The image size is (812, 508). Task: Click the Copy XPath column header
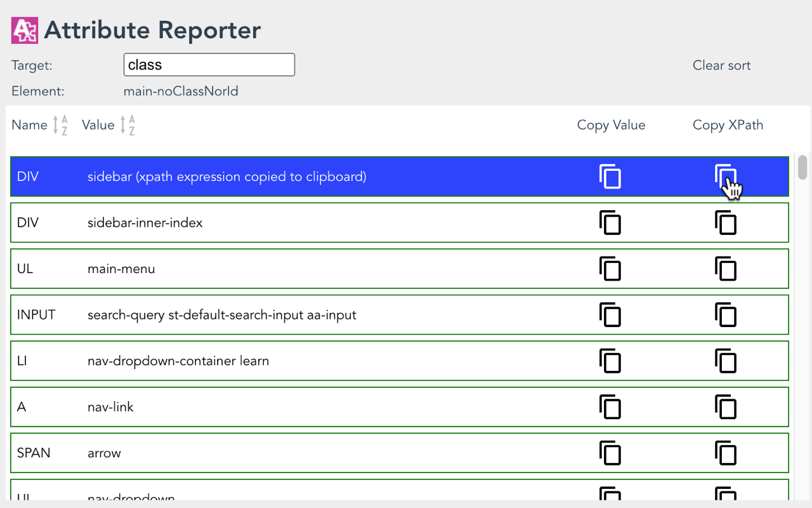point(728,125)
